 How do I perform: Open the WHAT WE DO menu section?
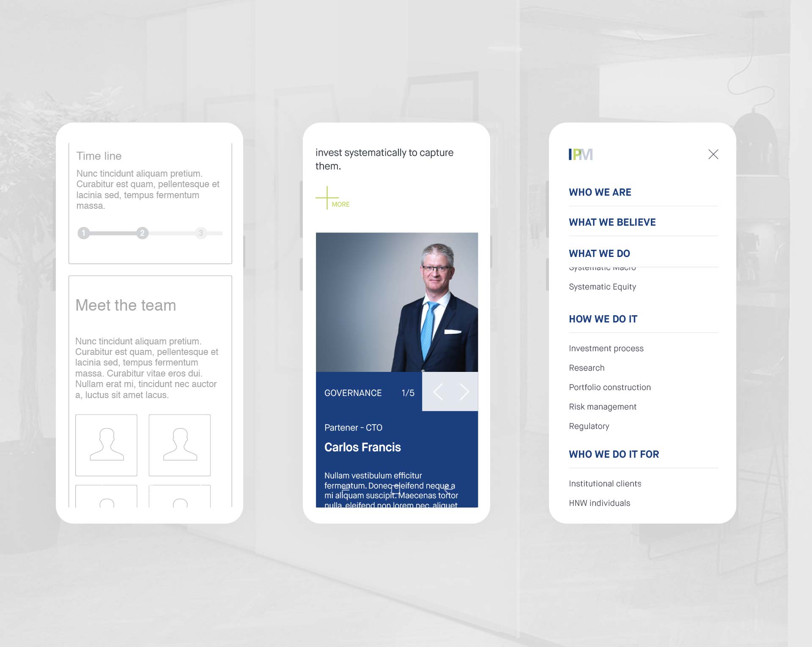click(x=599, y=253)
